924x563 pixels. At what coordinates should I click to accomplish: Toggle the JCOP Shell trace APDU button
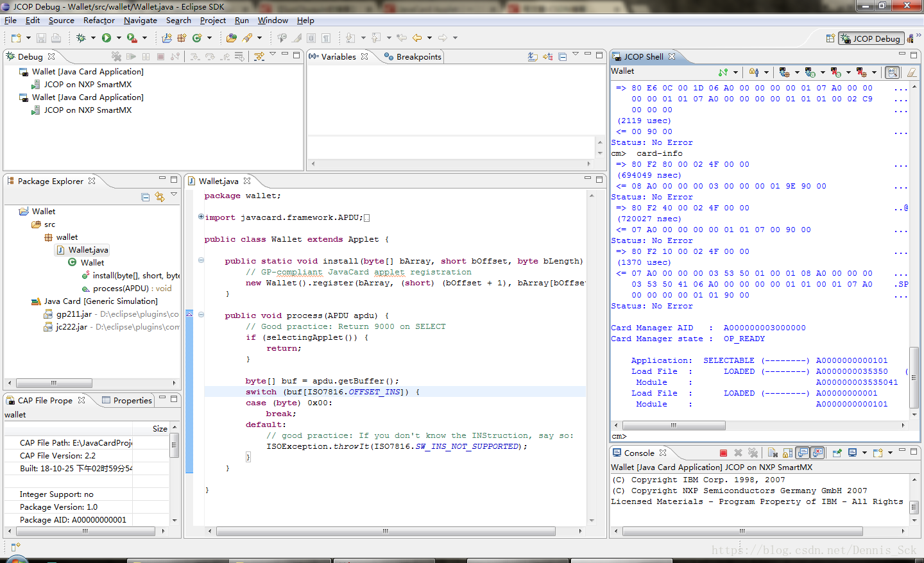892,72
